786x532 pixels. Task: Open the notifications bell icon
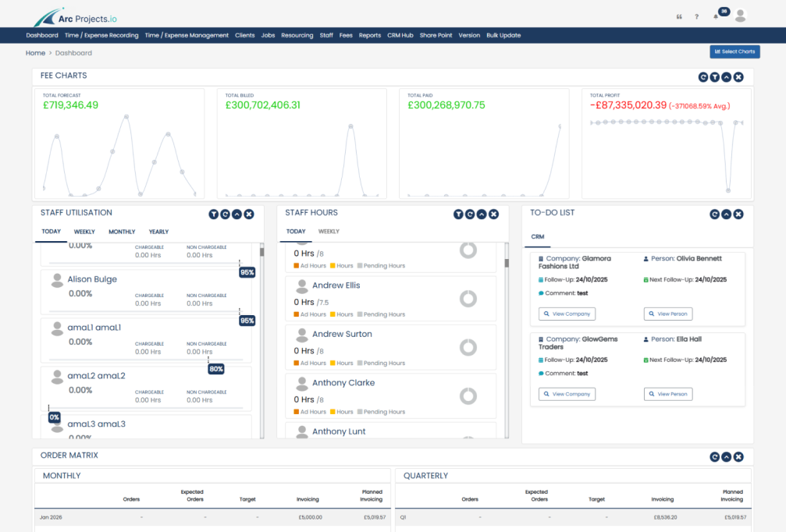[716, 16]
